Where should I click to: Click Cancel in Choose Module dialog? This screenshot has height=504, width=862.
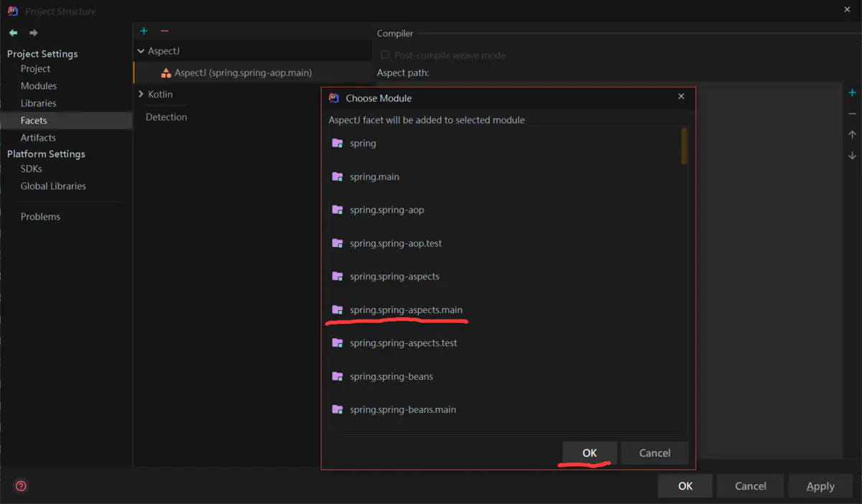[x=654, y=453]
